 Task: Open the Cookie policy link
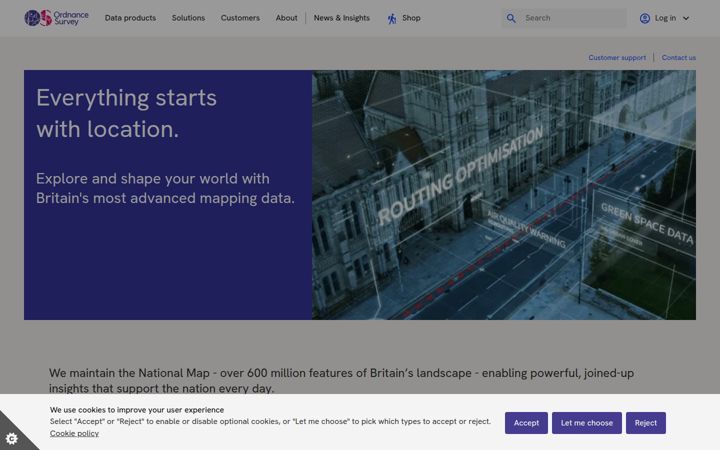[x=74, y=433]
